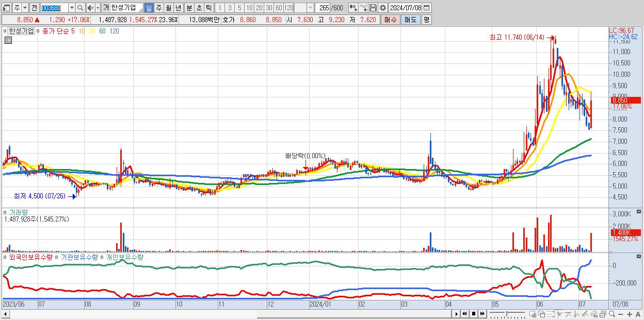Click the dotted line chart tool icon

(550, 314)
